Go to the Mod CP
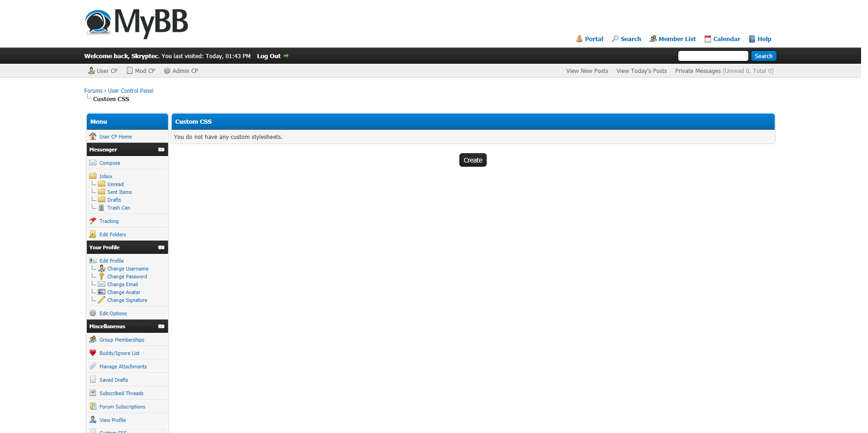This screenshot has height=433, width=868. (x=145, y=71)
